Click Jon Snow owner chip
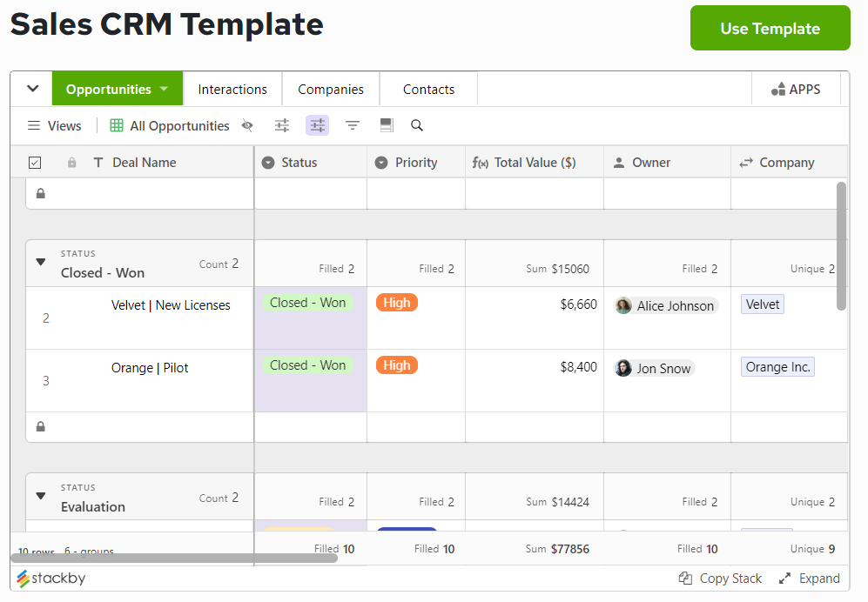 click(x=655, y=368)
